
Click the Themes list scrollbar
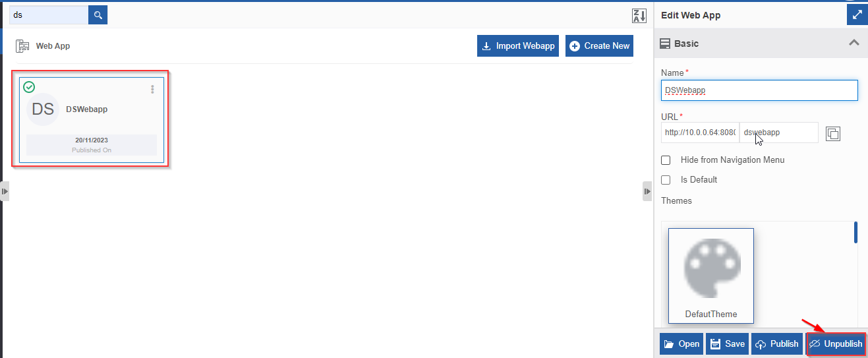(x=855, y=233)
